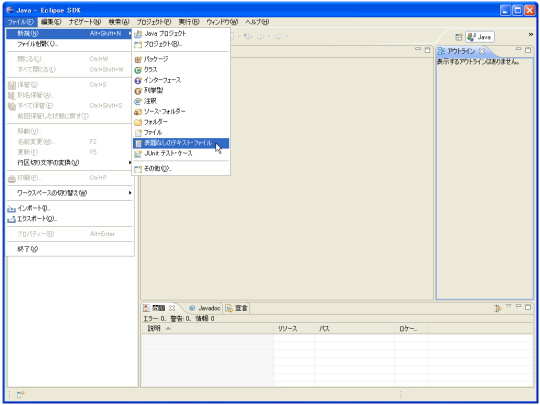Viewport: 540px width, 405px height.
Task: Choose Java プロジェクト in the New submenu
Action: click(181, 33)
